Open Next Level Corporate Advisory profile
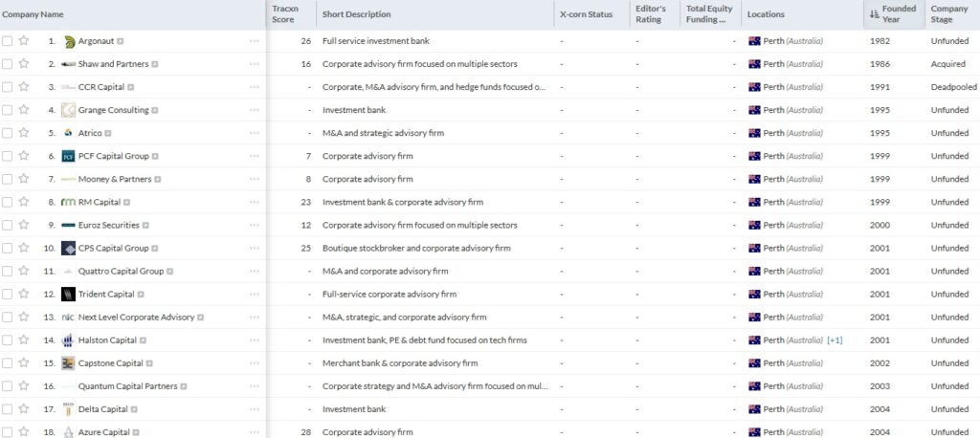 136,318
